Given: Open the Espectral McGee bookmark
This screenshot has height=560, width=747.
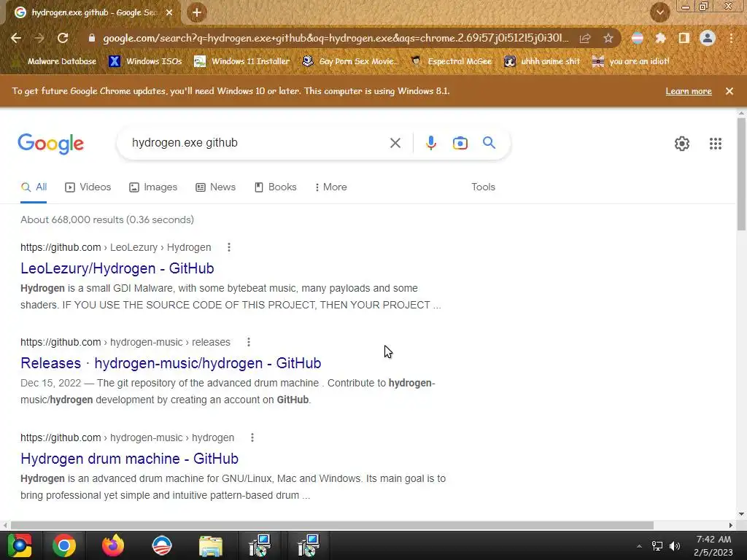Looking at the screenshot, I should [452, 61].
